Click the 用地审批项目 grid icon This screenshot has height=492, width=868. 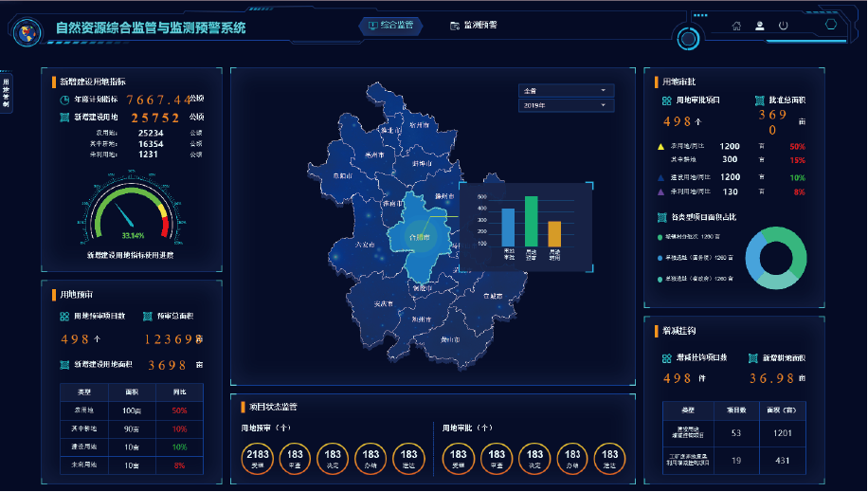[x=666, y=100]
